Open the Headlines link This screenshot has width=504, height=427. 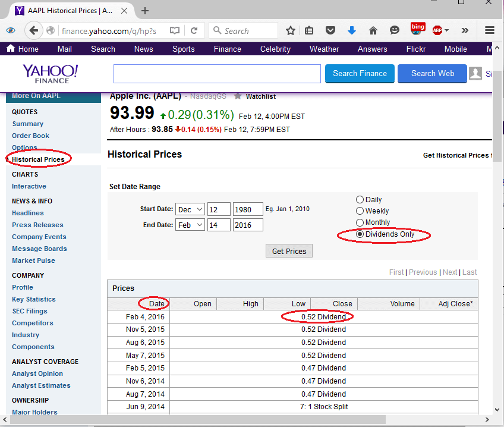coord(28,213)
